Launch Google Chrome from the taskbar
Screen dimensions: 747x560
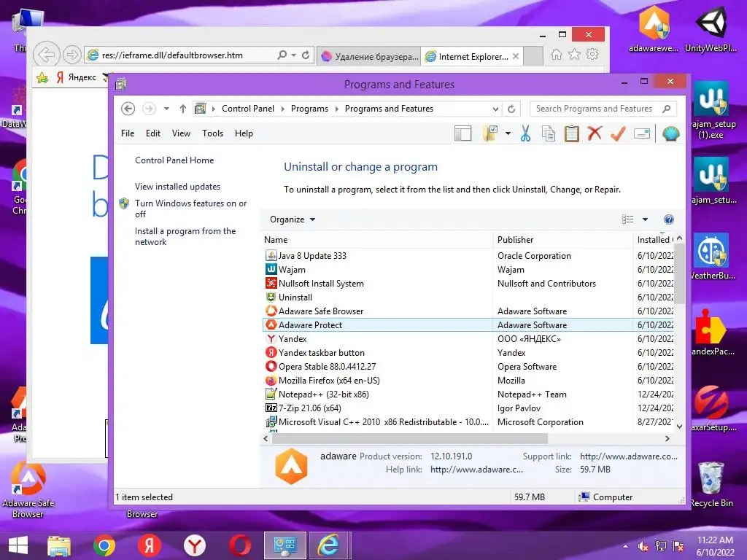(104, 545)
